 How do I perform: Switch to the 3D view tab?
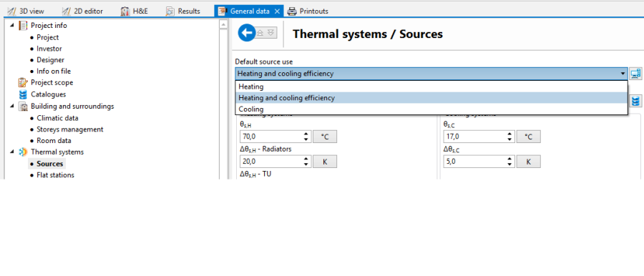pyautogui.click(x=26, y=11)
